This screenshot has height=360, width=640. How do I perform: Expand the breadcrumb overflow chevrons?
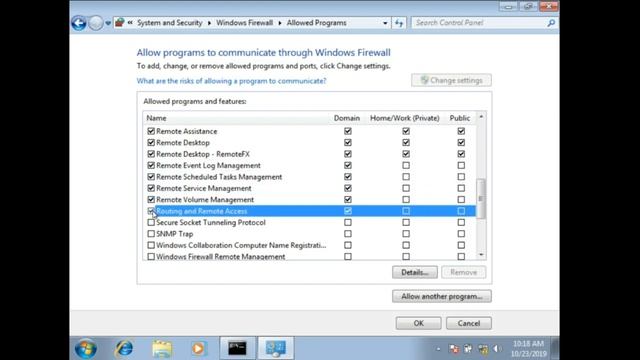(130, 23)
